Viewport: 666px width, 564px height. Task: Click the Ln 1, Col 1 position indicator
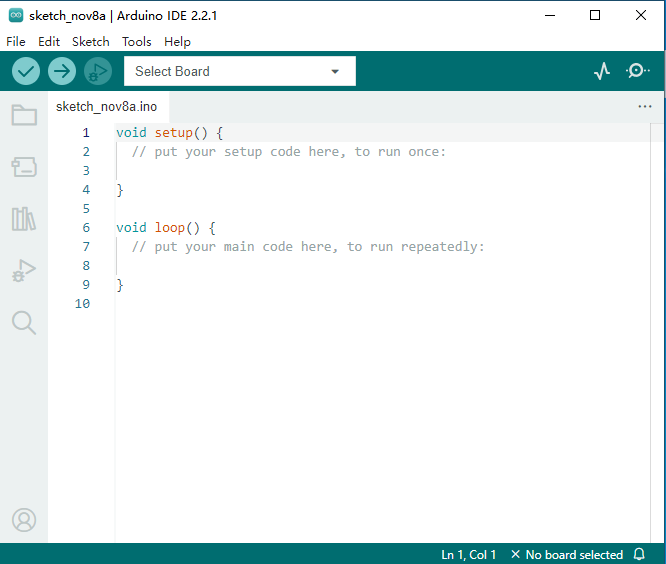click(468, 554)
